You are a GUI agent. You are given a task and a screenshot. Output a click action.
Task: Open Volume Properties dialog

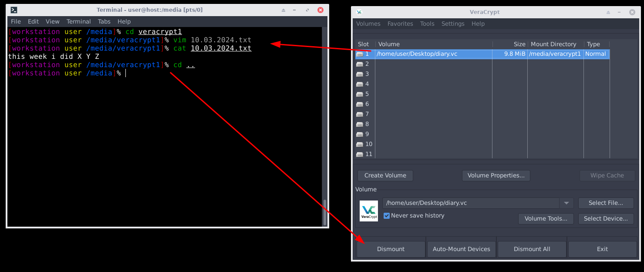(496, 176)
